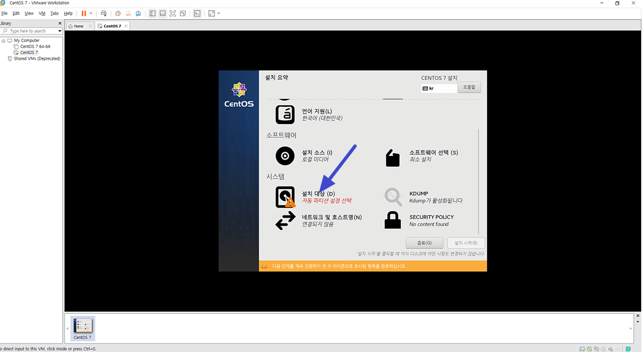Toggle the thumbnail bar view icon
Image resolution: width=644 pixels, height=352 pixels.
[x=162, y=13]
